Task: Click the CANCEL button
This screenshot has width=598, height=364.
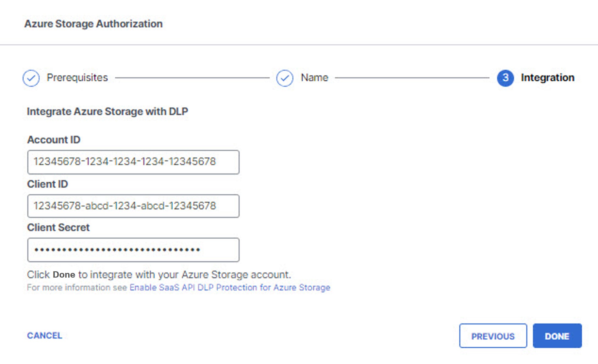Action: (x=45, y=335)
